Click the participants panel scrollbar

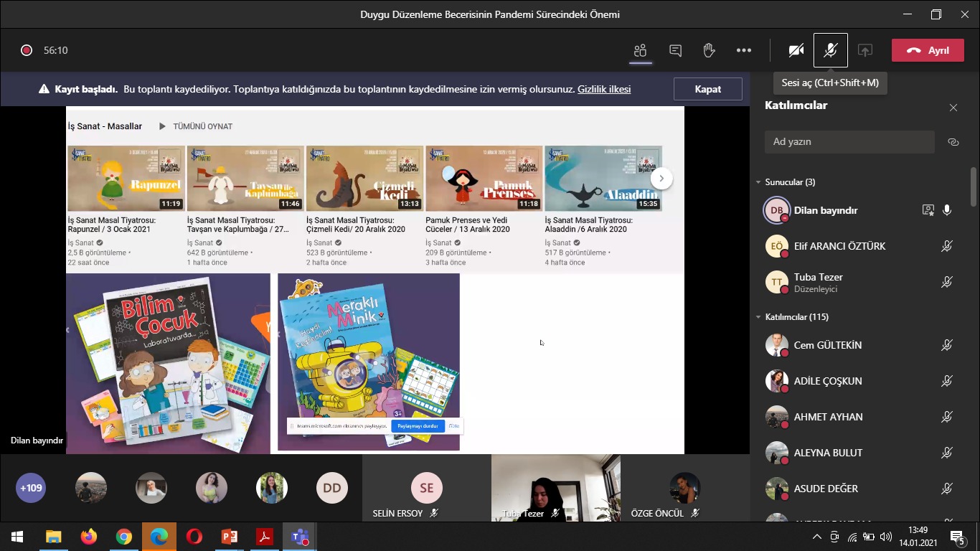click(973, 188)
